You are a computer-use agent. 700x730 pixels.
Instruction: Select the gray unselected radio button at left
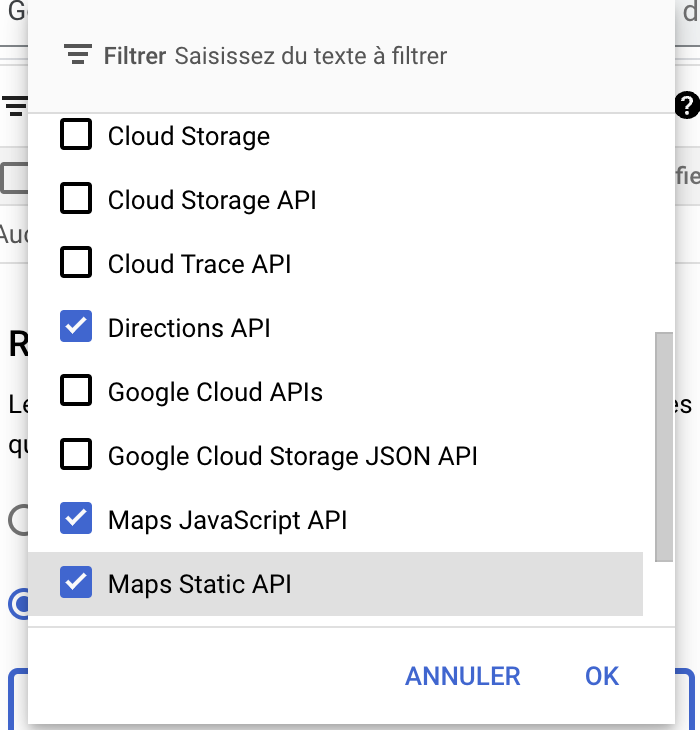pyautogui.click(x=18, y=520)
